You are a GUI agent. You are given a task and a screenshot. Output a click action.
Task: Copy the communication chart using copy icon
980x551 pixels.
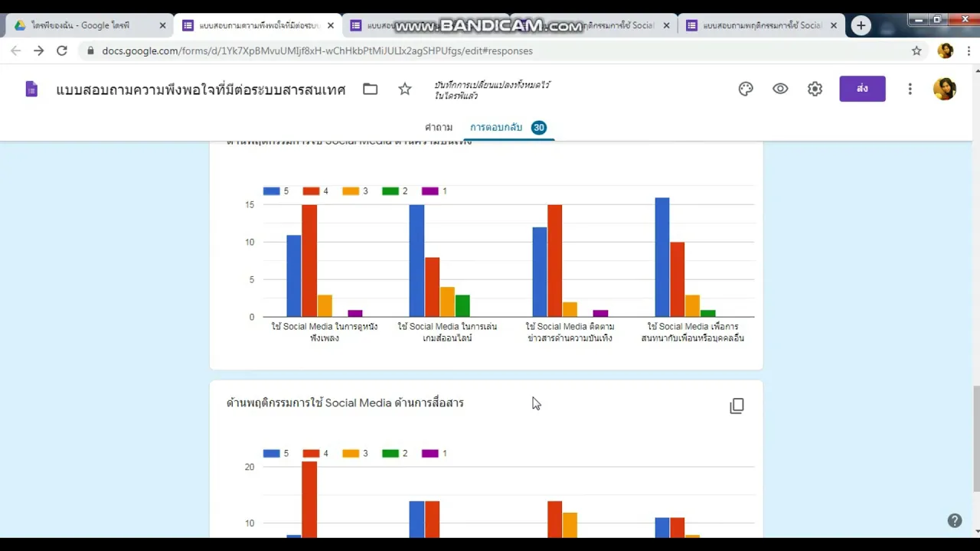pos(737,406)
